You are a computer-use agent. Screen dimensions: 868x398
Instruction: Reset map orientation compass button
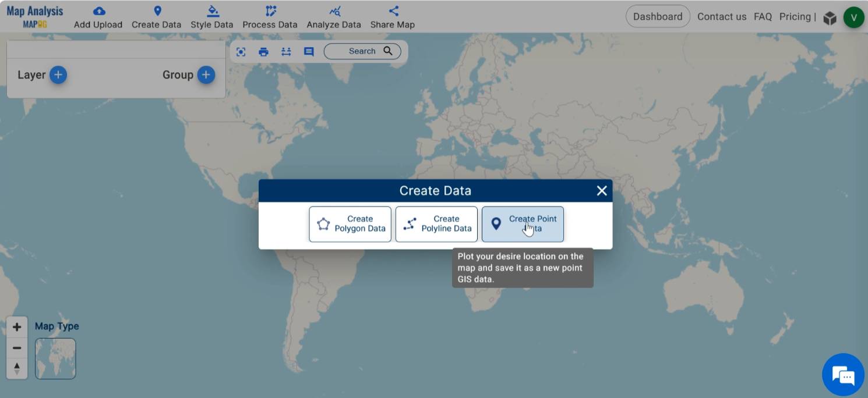click(17, 368)
